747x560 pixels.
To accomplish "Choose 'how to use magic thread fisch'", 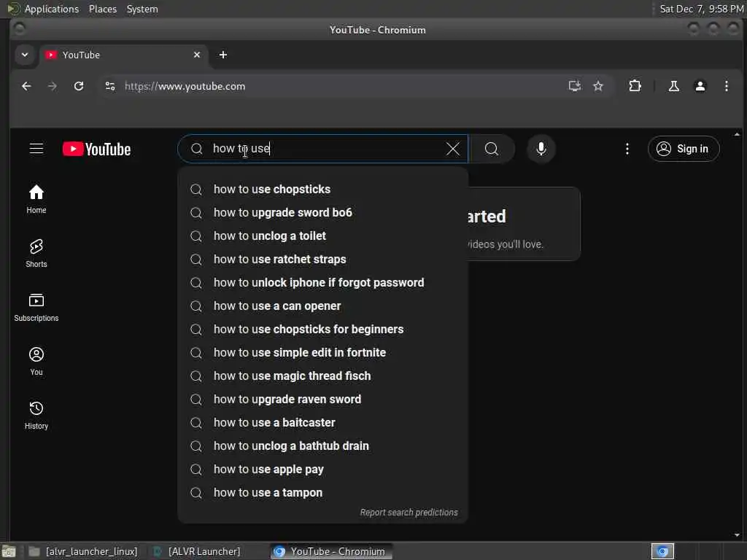I will click(322, 376).
